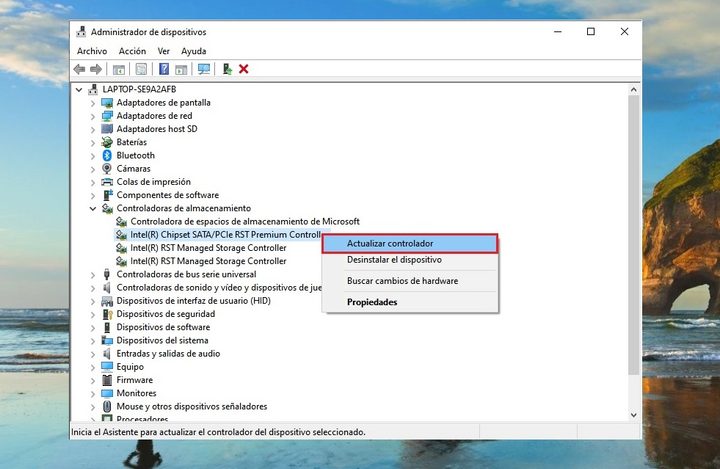The width and height of the screenshot is (720, 469).
Task: Expand the Adaptadores de pantalla chevron
Action: coord(93,103)
